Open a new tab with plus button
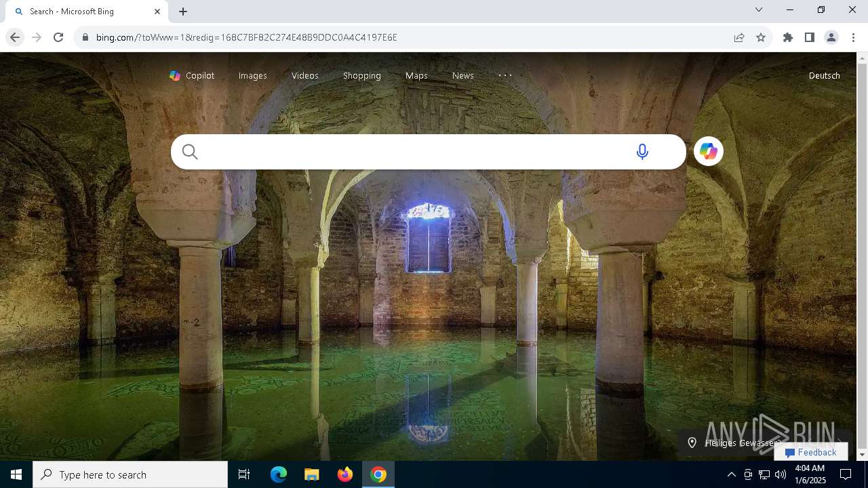The image size is (868, 488). point(183,12)
